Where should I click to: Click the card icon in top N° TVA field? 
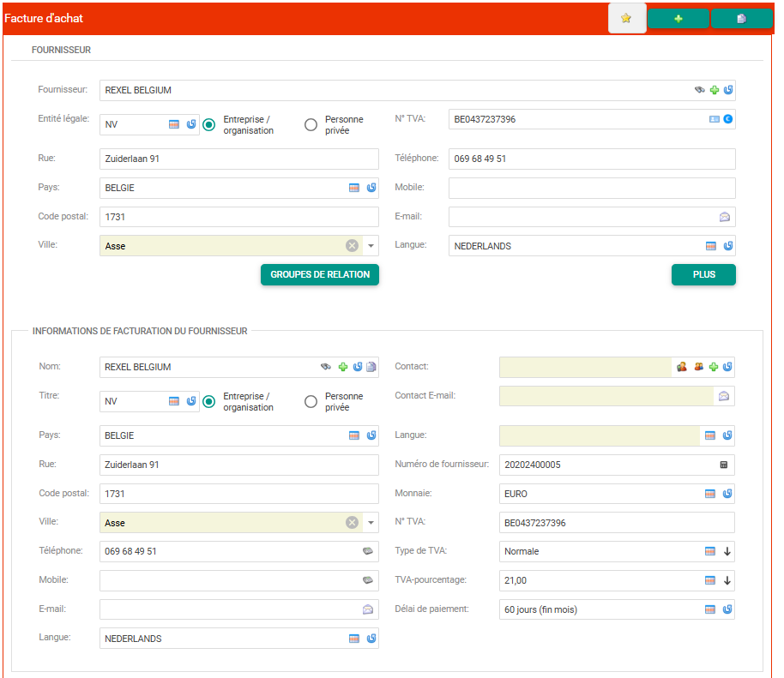[x=715, y=119]
